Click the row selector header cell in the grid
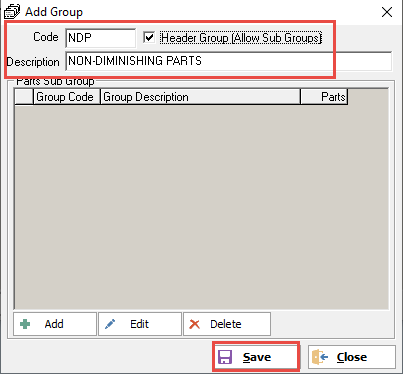403x374 pixels. point(24,97)
